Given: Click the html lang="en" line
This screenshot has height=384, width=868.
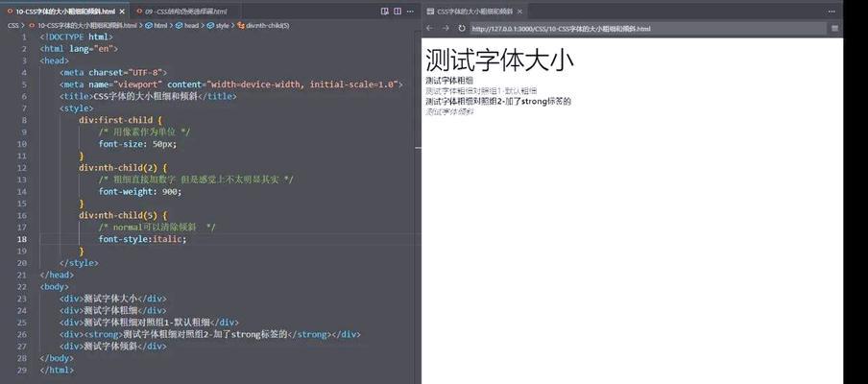Looking at the screenshot, I should click(x=79, y=48).
